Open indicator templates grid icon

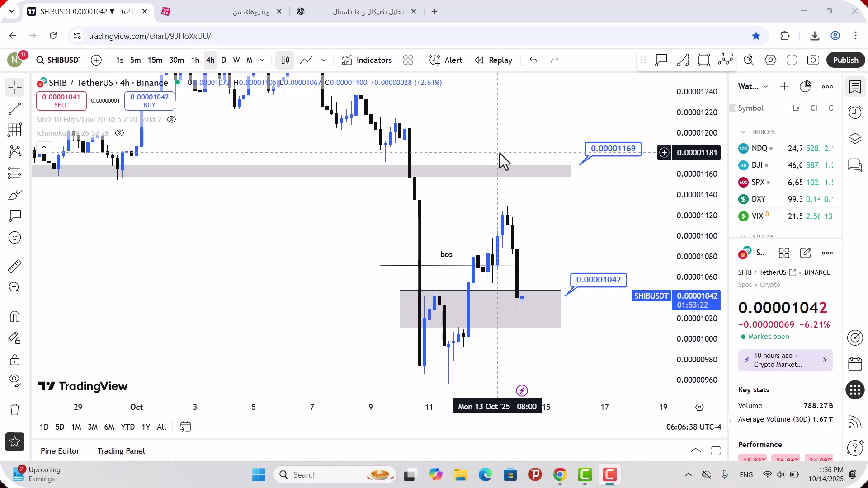[408, 60]
